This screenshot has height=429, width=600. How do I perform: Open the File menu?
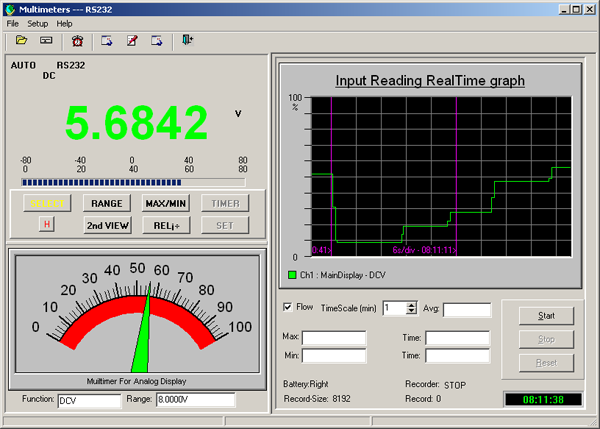[x=13, y=24]
